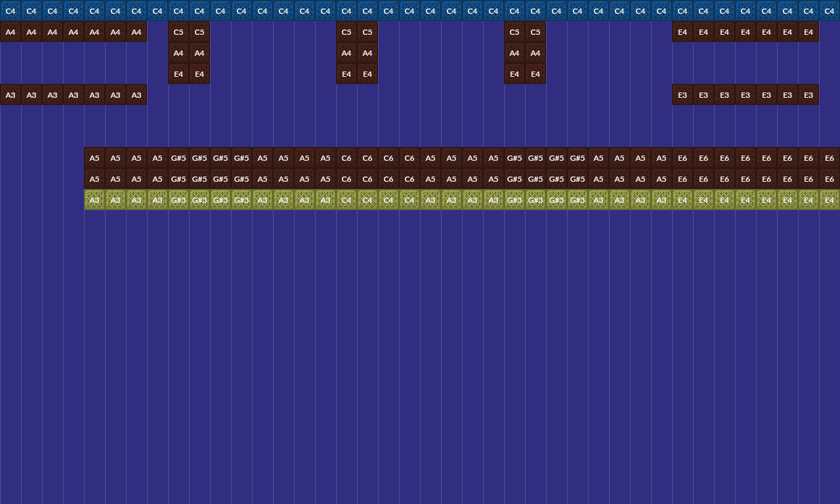Select the first green G#3 note
Image resolution: width=840 pixels, height=504 pixels.
pyautogui.click(x=178, y=199)
